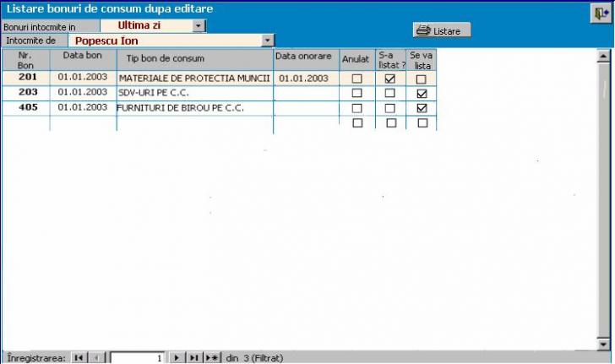Viewport: 615px width, 364px height.
Task: Go to previous record navigation arrow
Action: tap(96, 358)
